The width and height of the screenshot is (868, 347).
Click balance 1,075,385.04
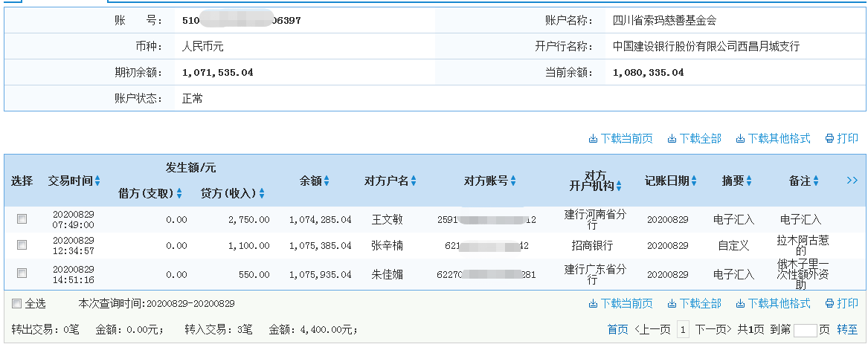[x=320, y=245]
